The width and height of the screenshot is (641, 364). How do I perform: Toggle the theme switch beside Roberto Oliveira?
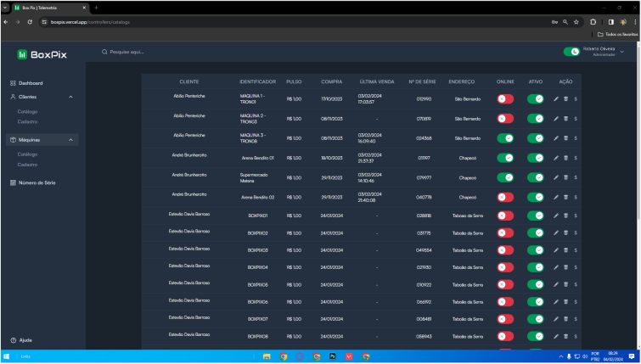point(571,52)
